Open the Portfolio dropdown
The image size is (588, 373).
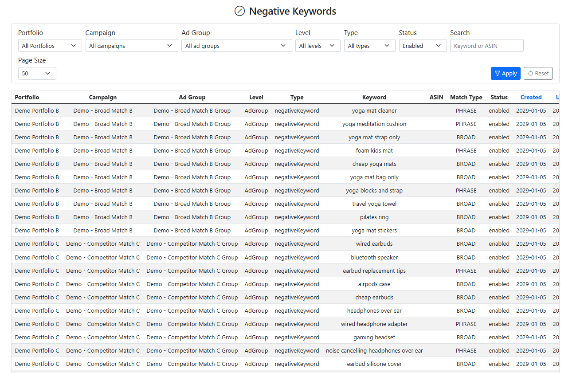pos(50,46)
